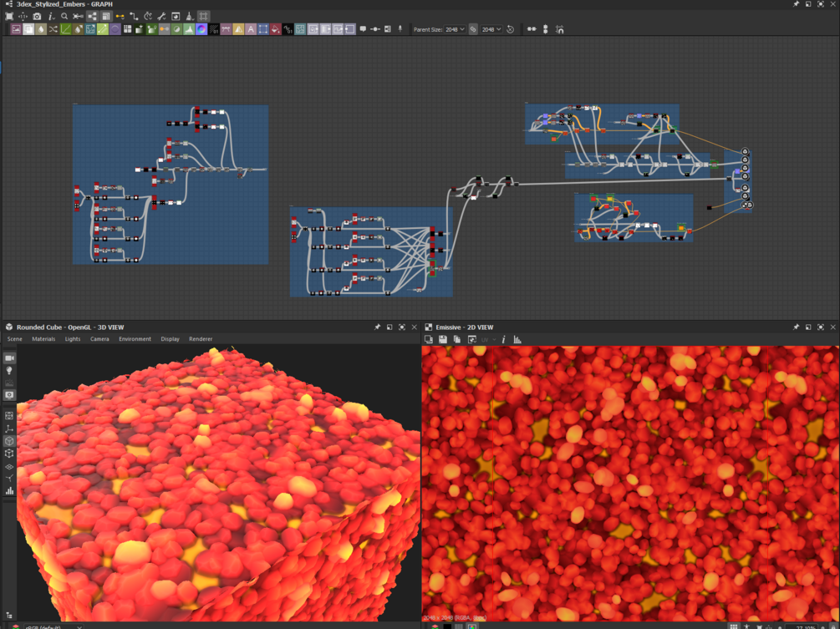
Task: Copy the 2D view image to clipboard
Action: click(457, 339)
